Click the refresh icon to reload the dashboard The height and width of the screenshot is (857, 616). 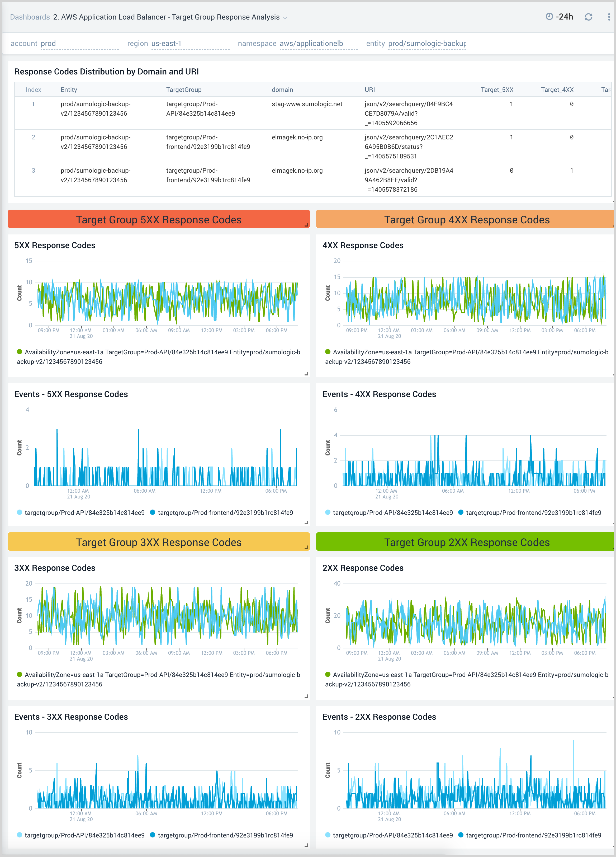pyautogui.click(x=589, y=17)
